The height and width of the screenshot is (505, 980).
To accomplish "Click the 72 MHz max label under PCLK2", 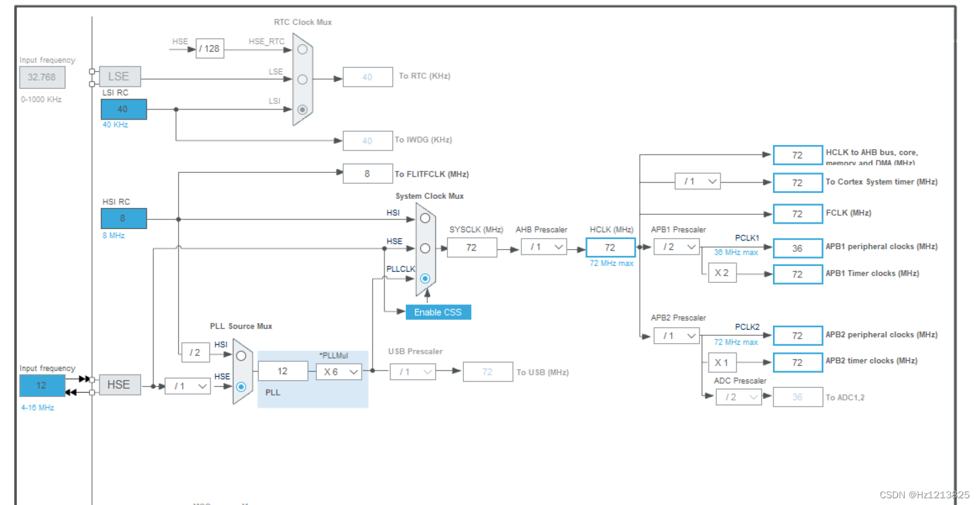I will coord(736,342).
